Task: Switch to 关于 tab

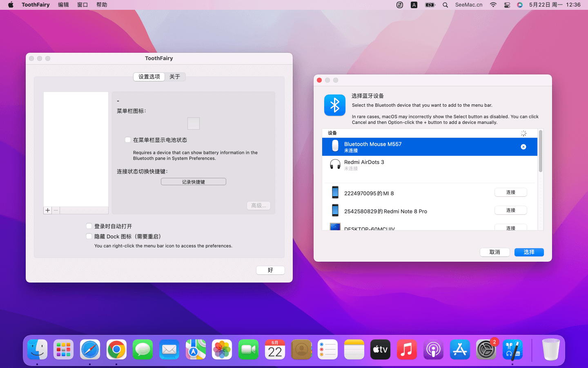Action: tap(175, 77)
